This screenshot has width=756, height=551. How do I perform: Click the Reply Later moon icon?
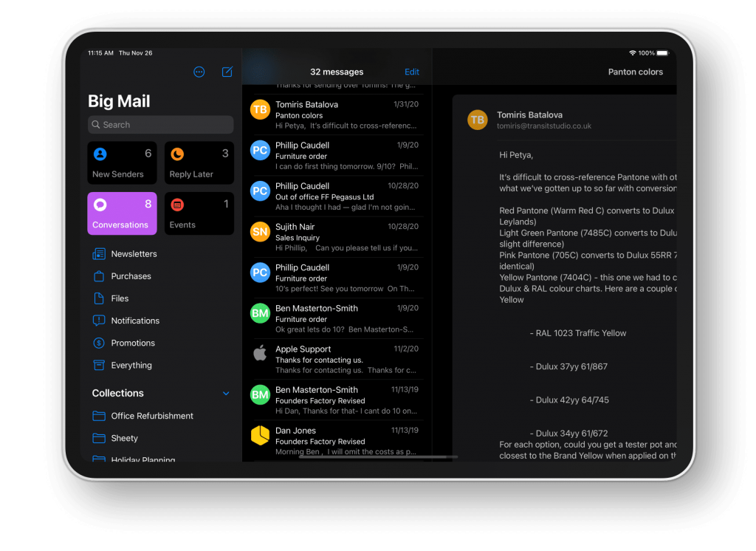tap(177, 154)
